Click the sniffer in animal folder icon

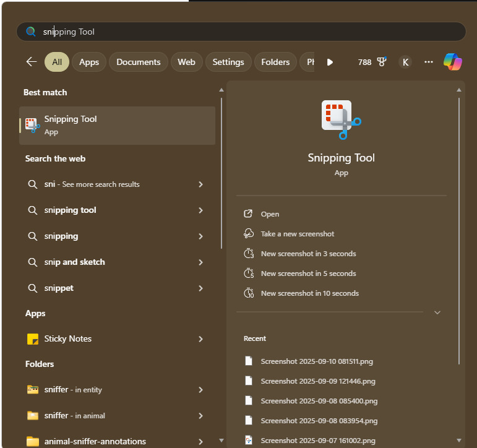(33, 415)
